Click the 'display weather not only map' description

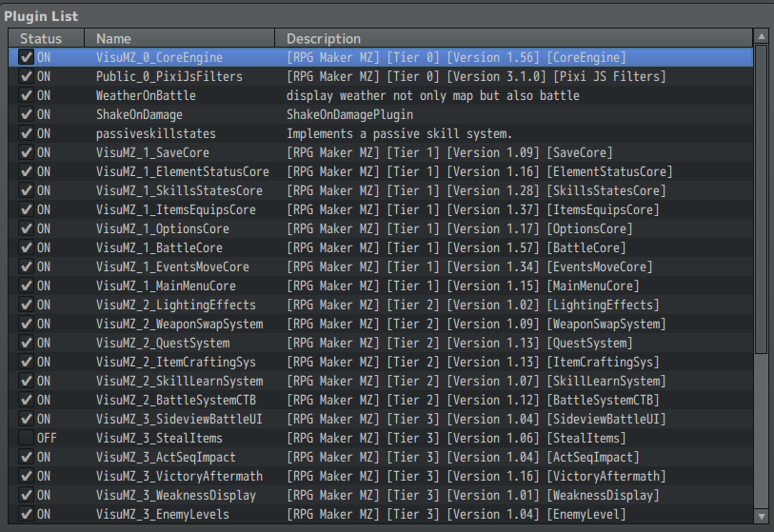click(433, 96)
